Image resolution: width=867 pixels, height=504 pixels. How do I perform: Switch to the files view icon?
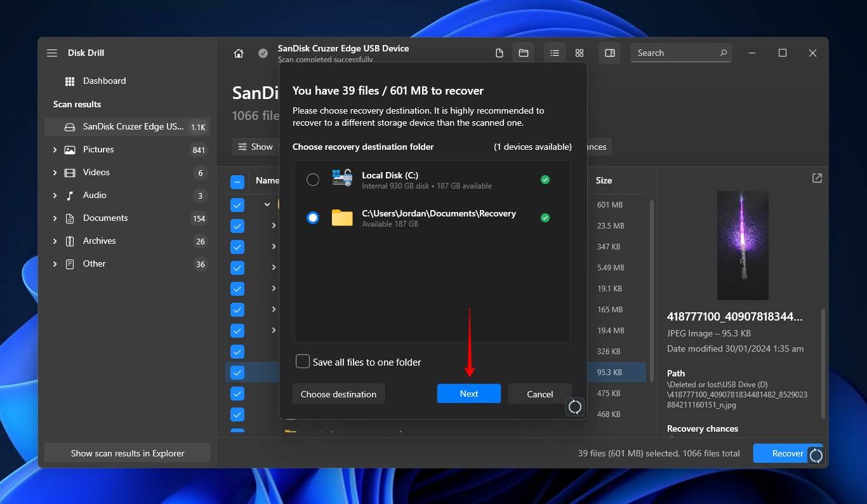click(x=500, y=53)
